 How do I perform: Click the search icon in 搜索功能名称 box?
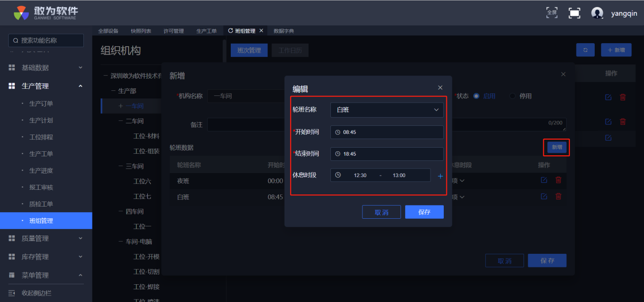(x=15, y=41)
